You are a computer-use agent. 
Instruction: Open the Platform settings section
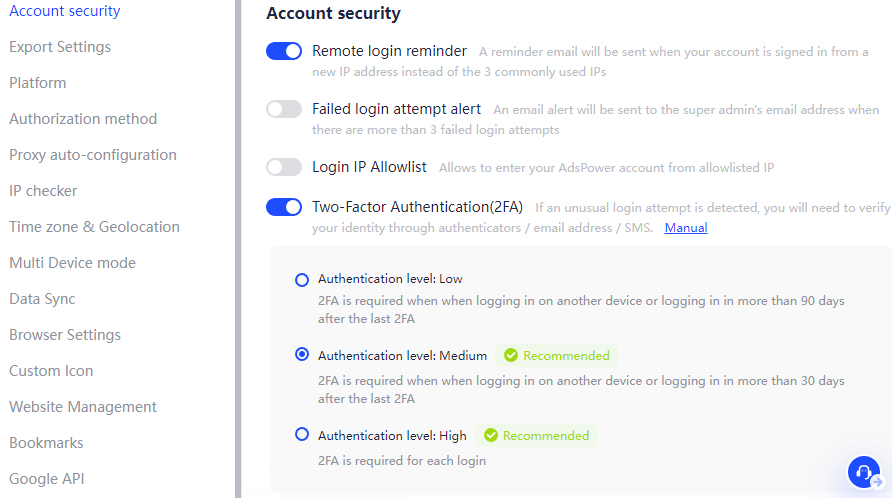point(38,83)
